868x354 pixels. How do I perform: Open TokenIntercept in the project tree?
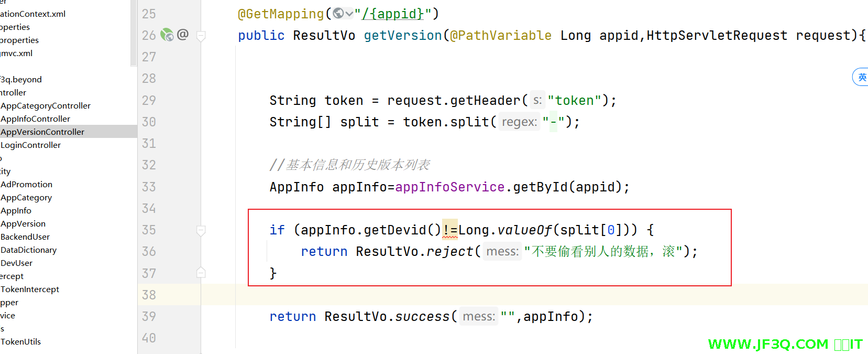[x=30, y=289]
